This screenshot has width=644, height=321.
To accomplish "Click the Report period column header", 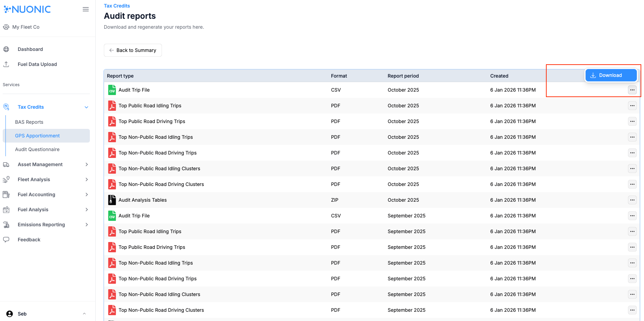I will (x=403, y=76).
